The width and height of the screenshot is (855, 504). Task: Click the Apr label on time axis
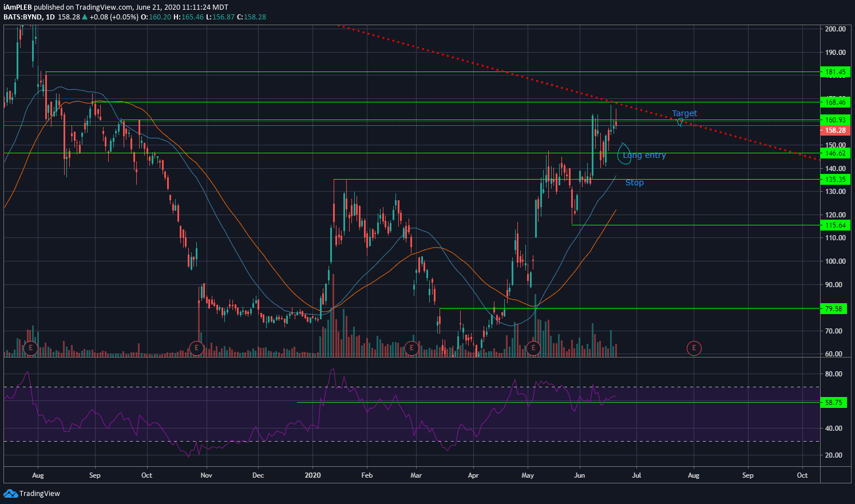[473, 475]
